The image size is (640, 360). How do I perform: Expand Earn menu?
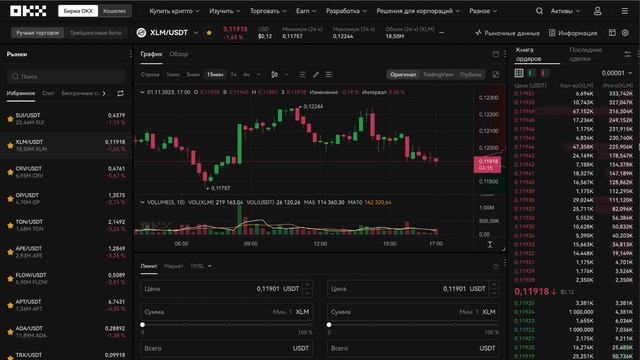point(306,11)
